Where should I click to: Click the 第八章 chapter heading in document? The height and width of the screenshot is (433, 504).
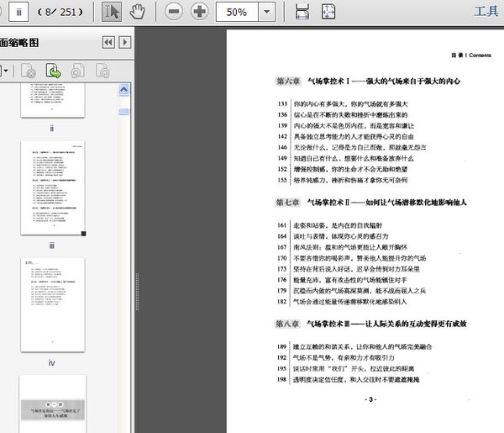[291, 324]
